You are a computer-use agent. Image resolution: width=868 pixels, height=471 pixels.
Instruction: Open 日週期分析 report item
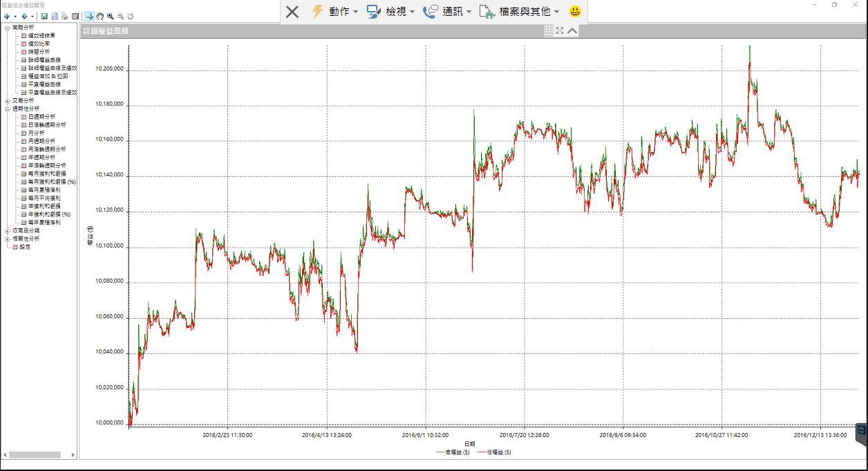click(41, 117)
